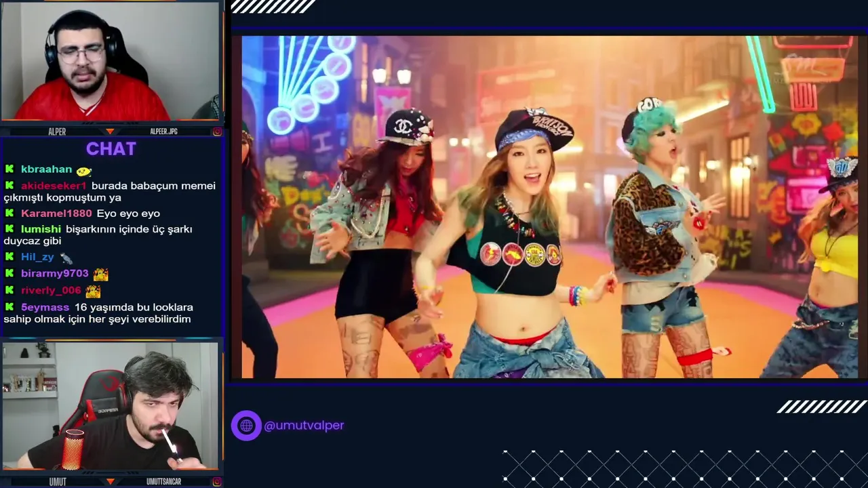
Task: Click the purple globe icon beside @umutvalper
Action: (x=246, y=426)
